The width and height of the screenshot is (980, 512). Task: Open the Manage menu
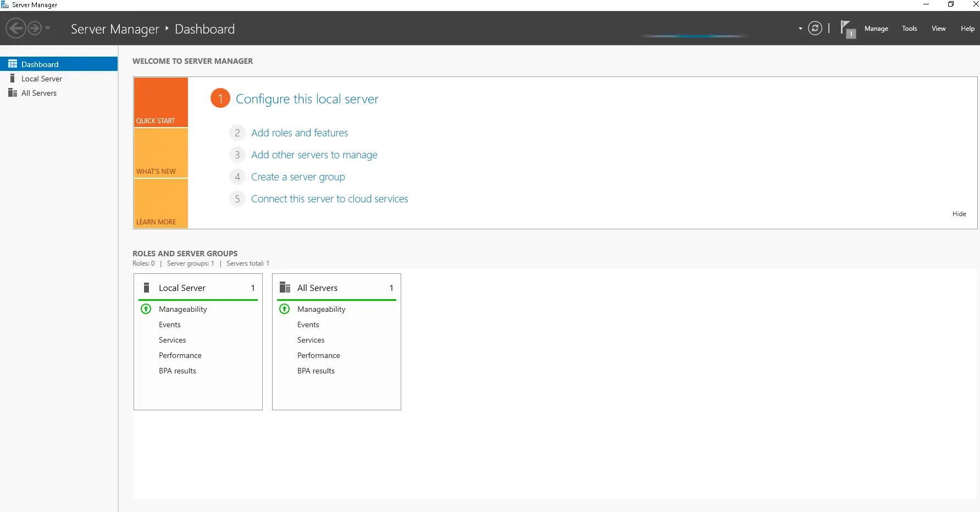[876, 28]
